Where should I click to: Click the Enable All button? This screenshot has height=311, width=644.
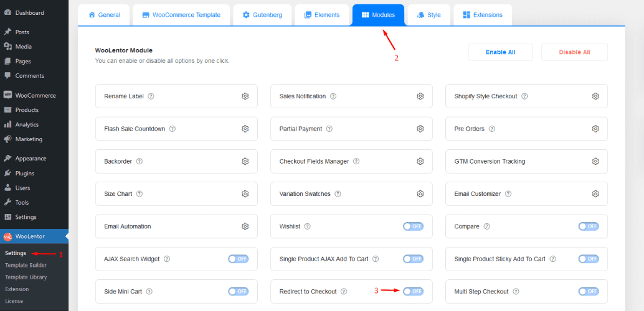pyautogui.click(x=500, y=52)
